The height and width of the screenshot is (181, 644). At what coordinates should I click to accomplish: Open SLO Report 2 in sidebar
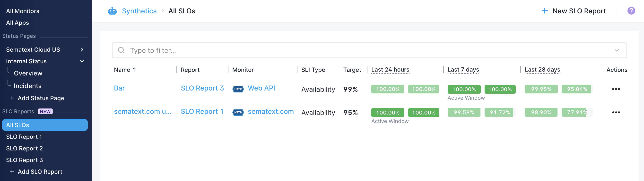(25, 148)
